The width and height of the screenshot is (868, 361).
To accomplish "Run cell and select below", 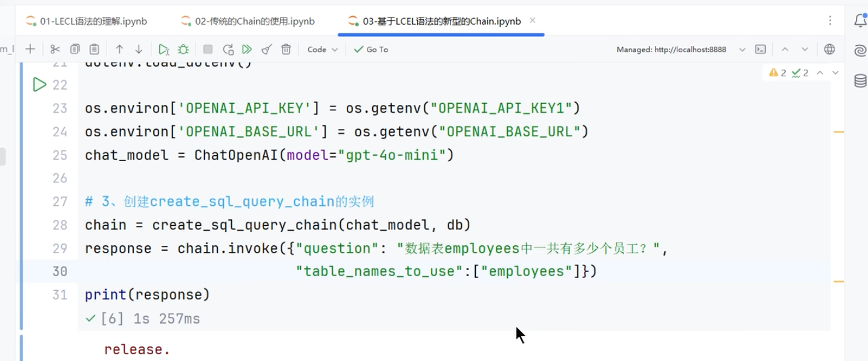I will tap(163, 49).
